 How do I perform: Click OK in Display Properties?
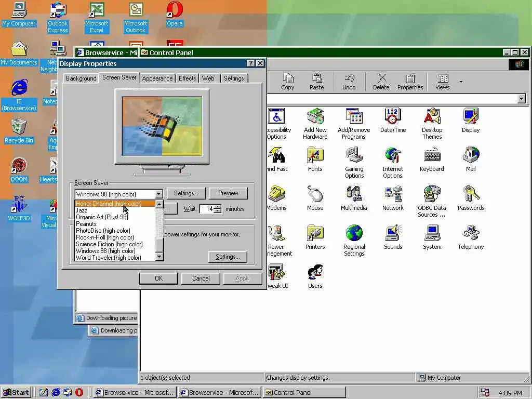pyautogui.click(x=158, y=278)
